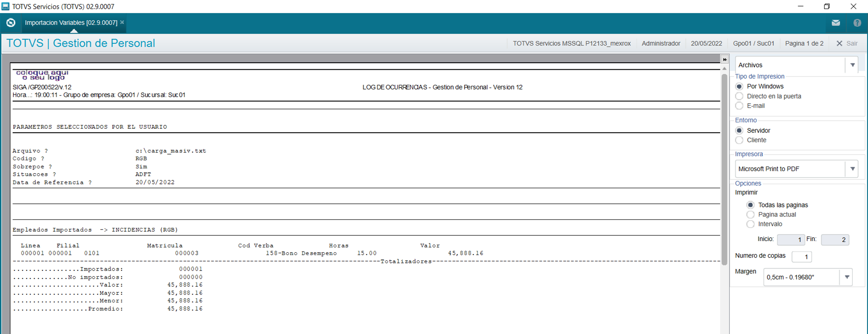868x334 pixels.
Task: Close the Importacion Variables tab
Action: [122, 22]
